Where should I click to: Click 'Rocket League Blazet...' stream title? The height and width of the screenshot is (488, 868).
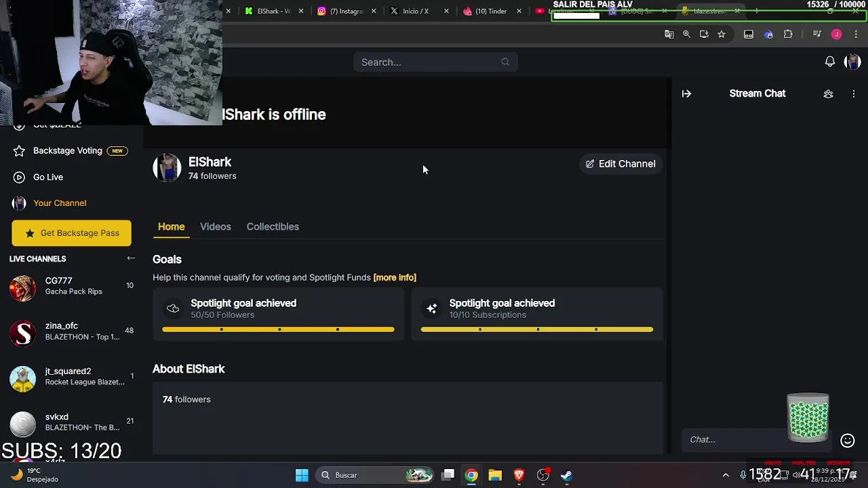[85, 382]
